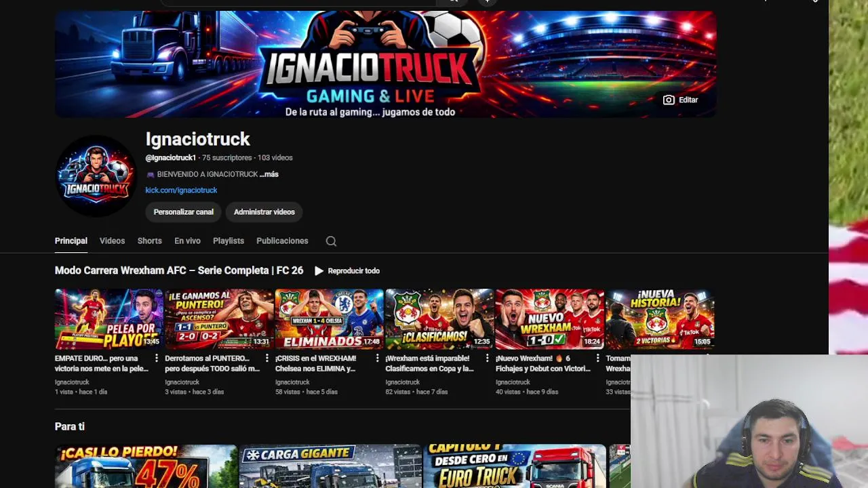The width and height of the screenshot is (868, 488).
Task: Switch to the Videos tab
Action: pyautogui.click(x=112, y=241)
